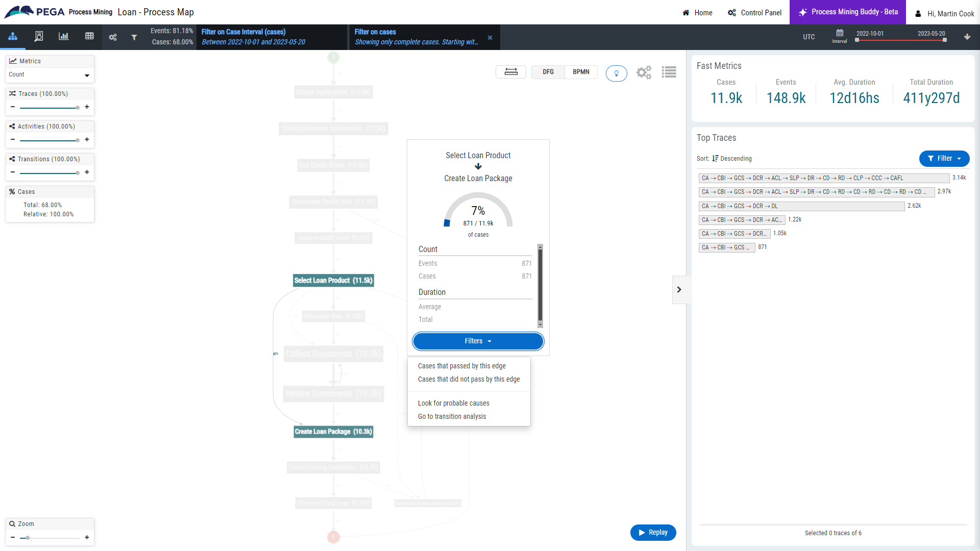Switch map to DFG view

click(x=548, y=72)
